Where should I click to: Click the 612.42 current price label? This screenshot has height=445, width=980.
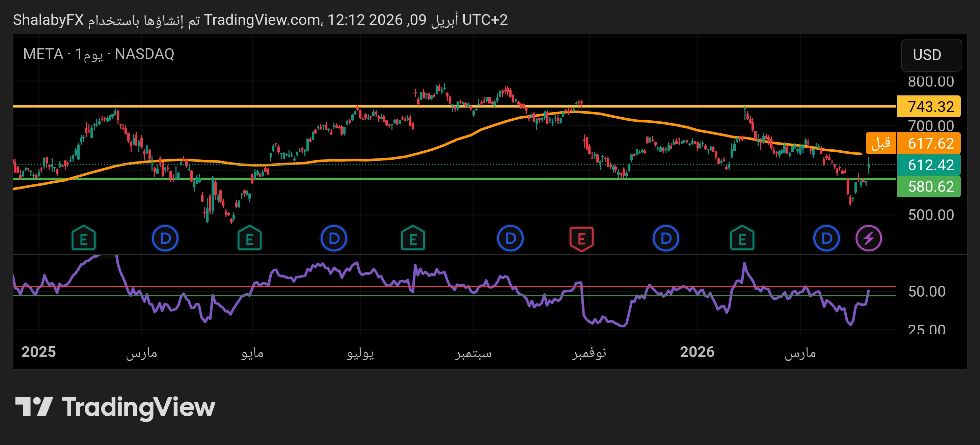[929, 165]
